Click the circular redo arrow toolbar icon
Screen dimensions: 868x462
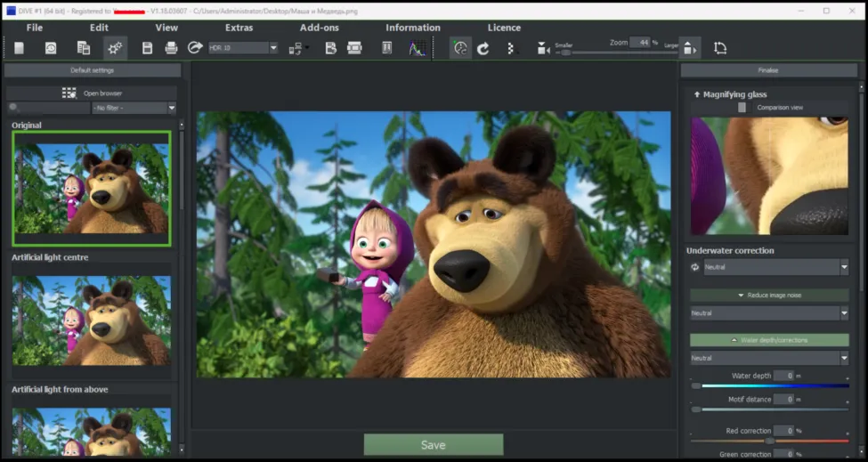483,49
